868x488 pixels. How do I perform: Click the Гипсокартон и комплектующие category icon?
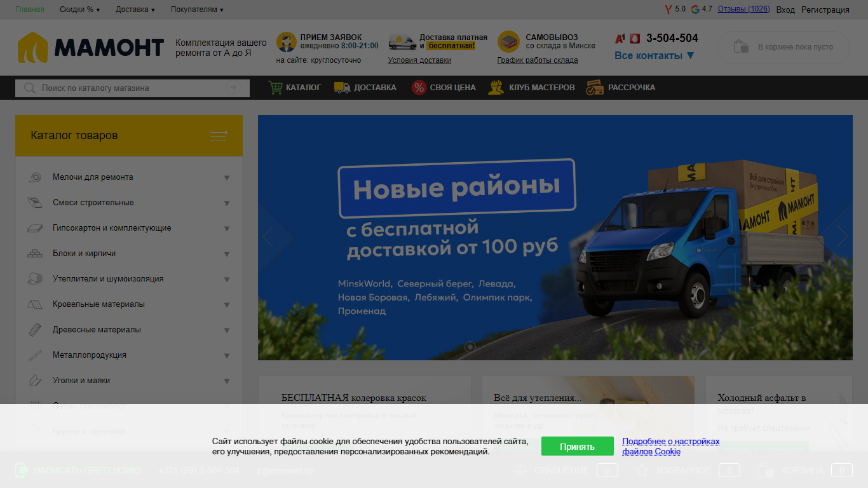coord(35,228)
